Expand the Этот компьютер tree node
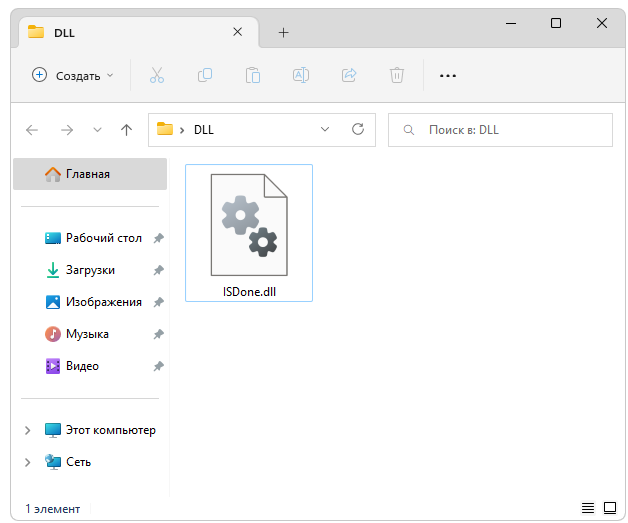Viewport: 628px width, 523px height. click(x=27, y=430)
